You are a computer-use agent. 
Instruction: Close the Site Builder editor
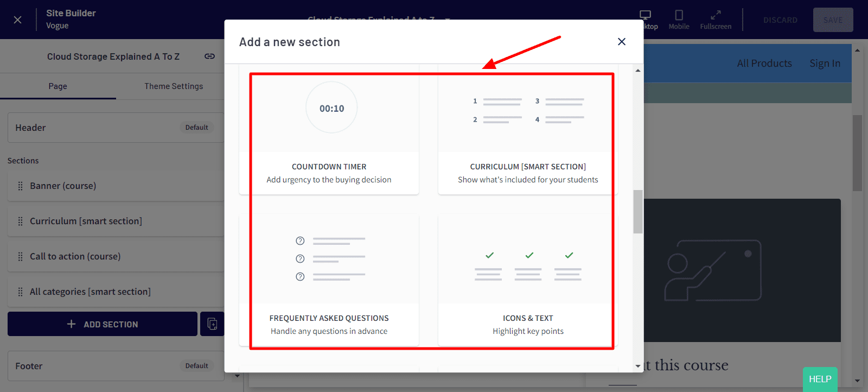pos(18,20)
